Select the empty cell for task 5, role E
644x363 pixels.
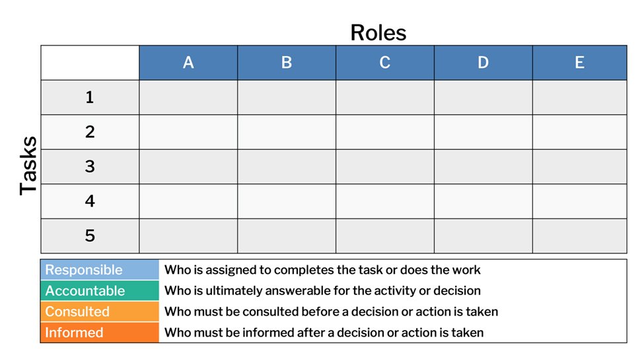click(579, 236)
